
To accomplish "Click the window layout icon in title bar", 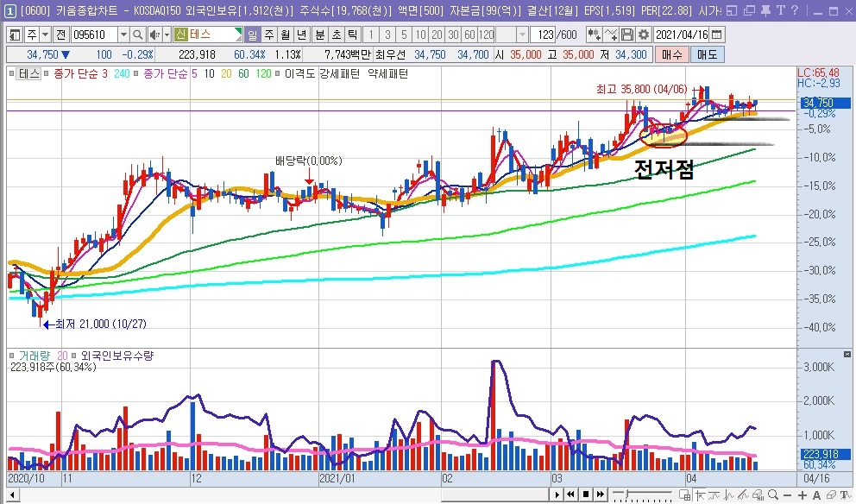I will coord(732,9).
